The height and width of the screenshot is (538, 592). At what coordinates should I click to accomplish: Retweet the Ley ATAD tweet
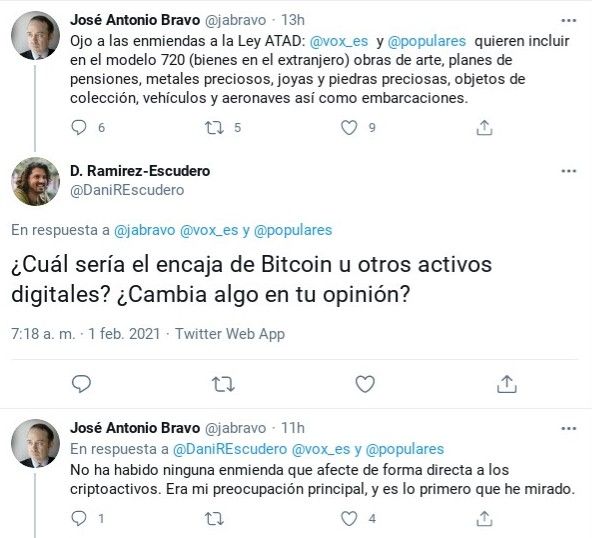tap(214, 128)
